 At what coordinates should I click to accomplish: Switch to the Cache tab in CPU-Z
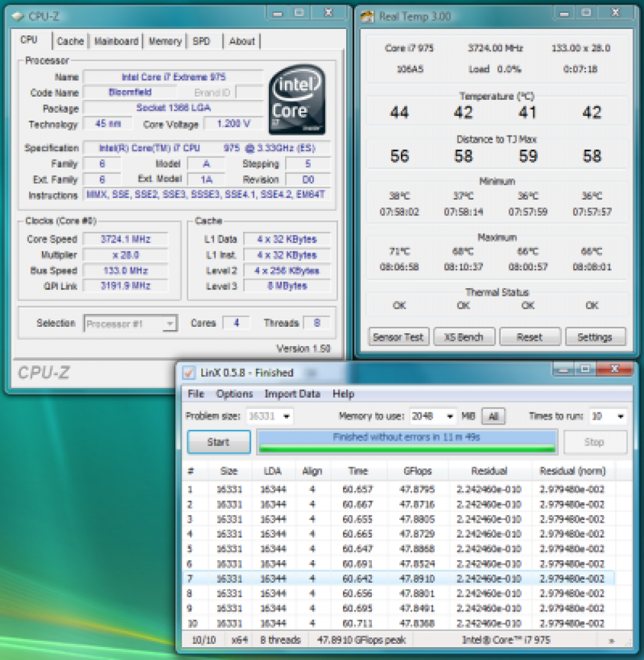click(70, 41)
